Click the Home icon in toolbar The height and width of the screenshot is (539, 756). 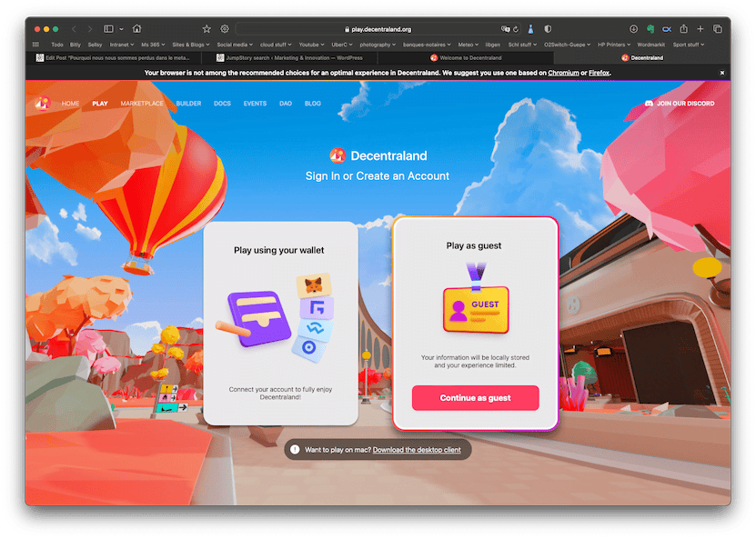pos(137,29)
